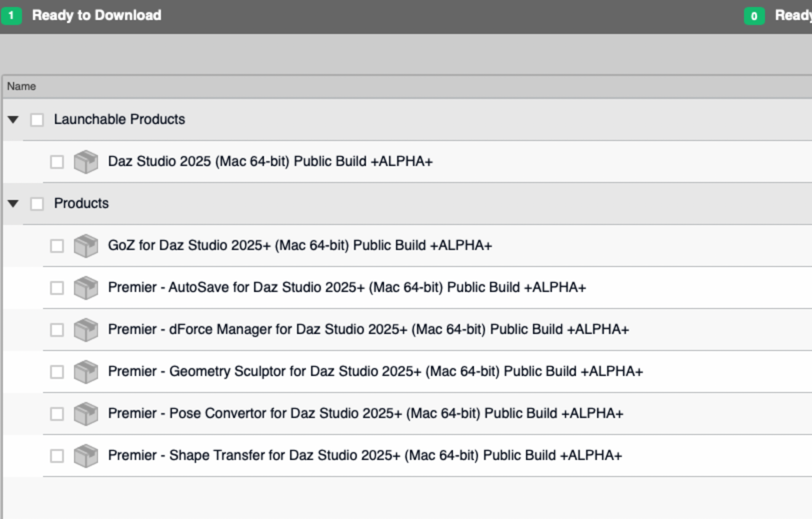
Task: Click the Geometry Sculptor package icon
Action: 85,372
